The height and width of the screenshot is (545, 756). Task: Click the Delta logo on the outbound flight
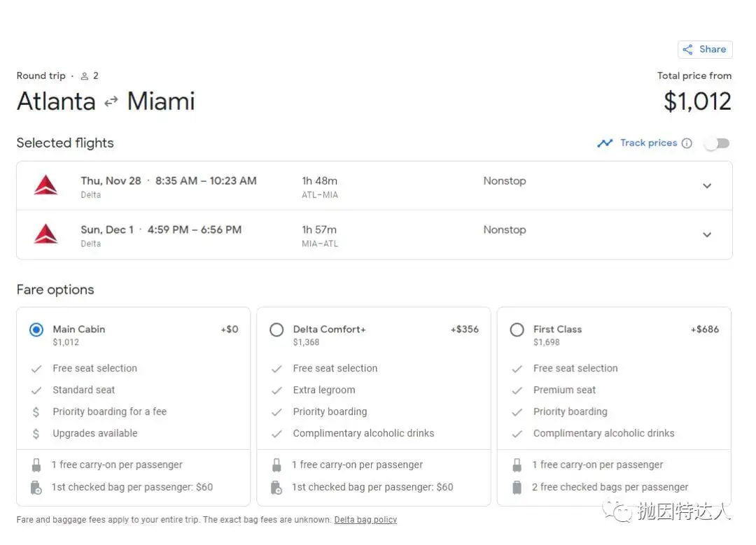tap(46, 186)
